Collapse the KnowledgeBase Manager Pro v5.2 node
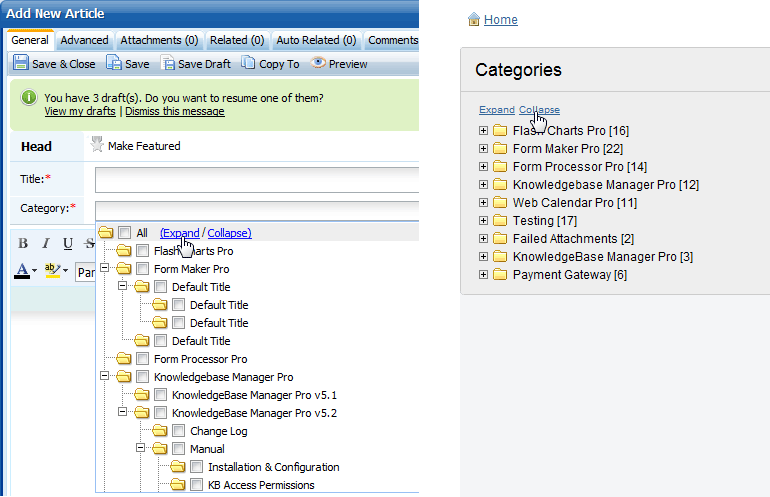This screenshot has width=770, height=497. (122, 412)
